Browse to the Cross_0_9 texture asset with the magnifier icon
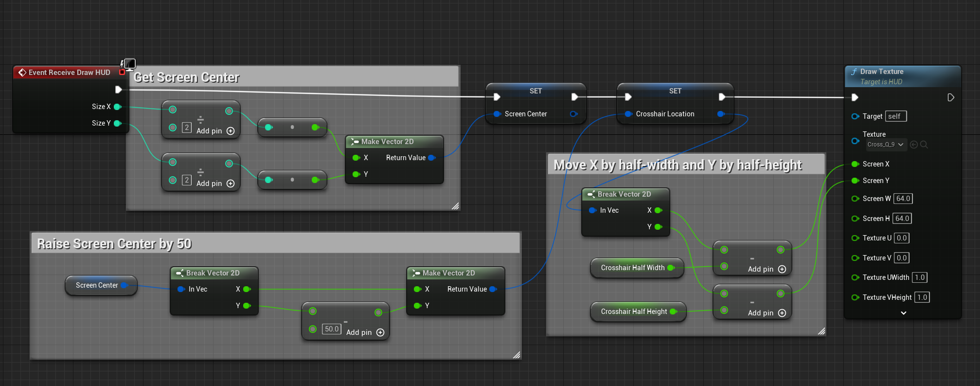Viewport: 980px width, 386px height. coord(924,145)
